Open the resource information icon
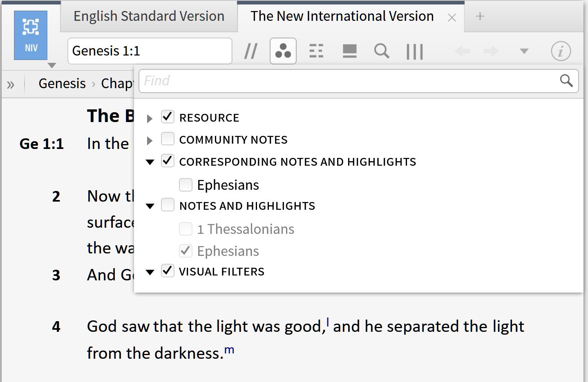588x382 pixels. click(561, 51)
